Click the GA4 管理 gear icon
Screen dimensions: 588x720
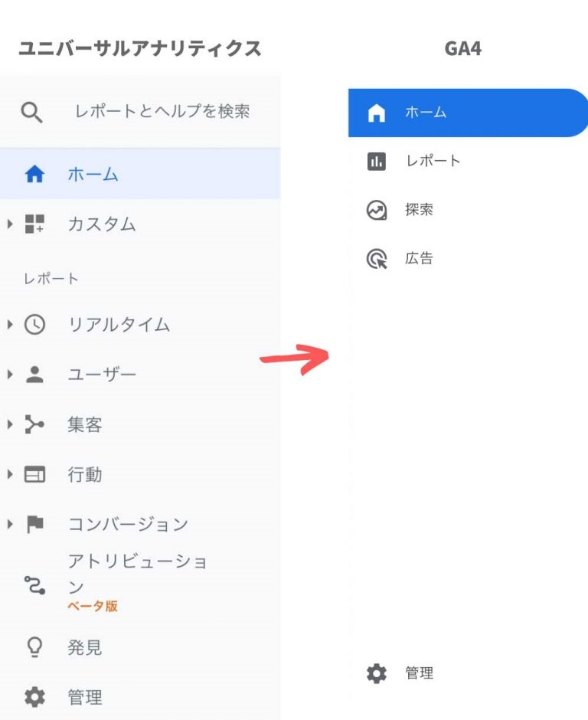tap(377, 673)
